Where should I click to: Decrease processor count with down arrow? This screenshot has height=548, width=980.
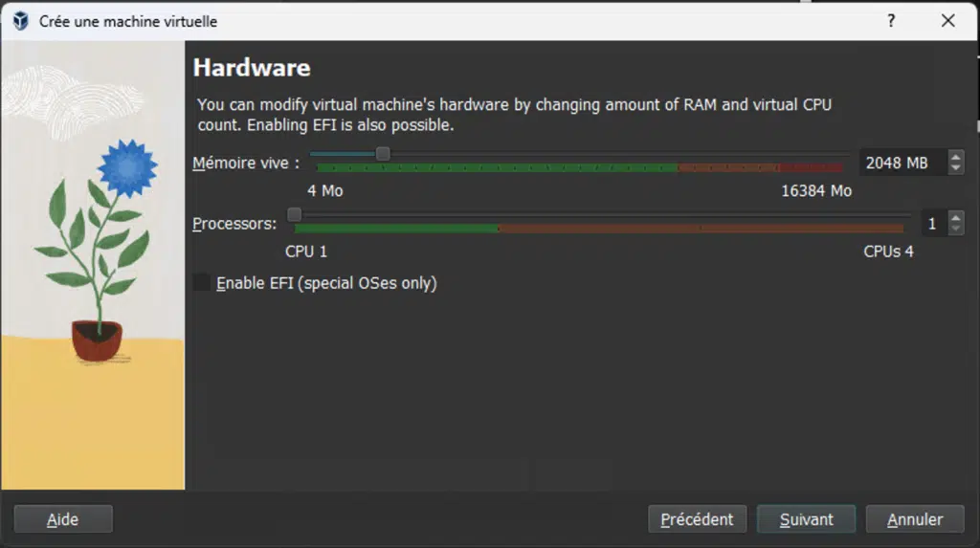click(x=955, y=229)
